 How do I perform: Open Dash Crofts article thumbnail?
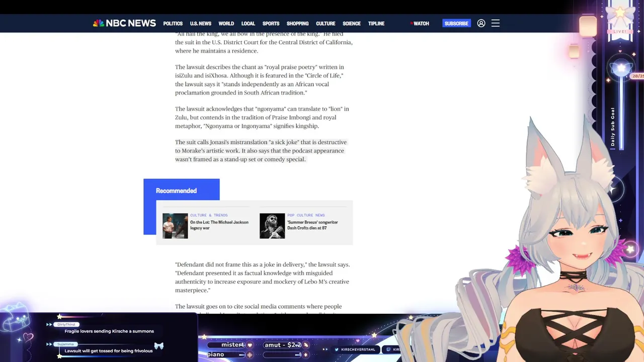[x=272, y=226]
